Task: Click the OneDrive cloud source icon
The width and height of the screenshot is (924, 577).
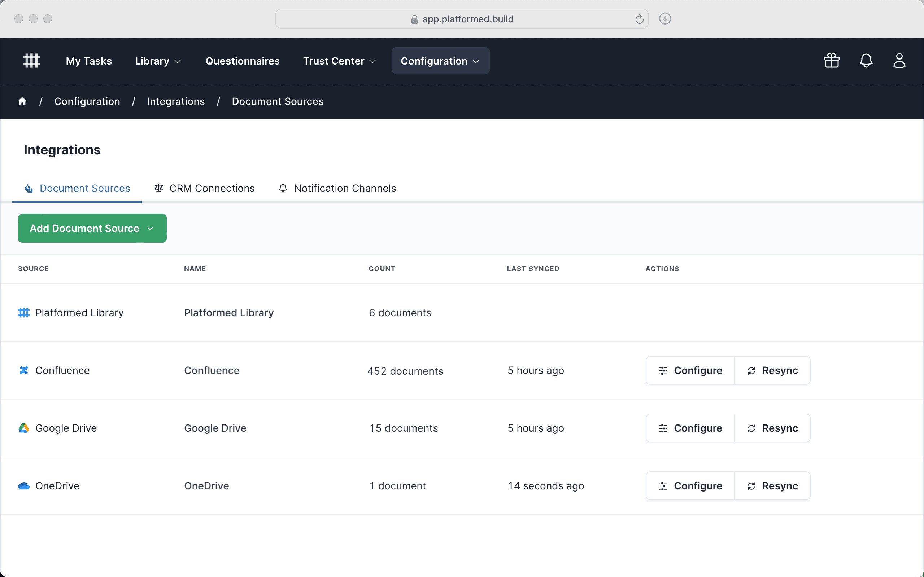Action: pos(24,486)
